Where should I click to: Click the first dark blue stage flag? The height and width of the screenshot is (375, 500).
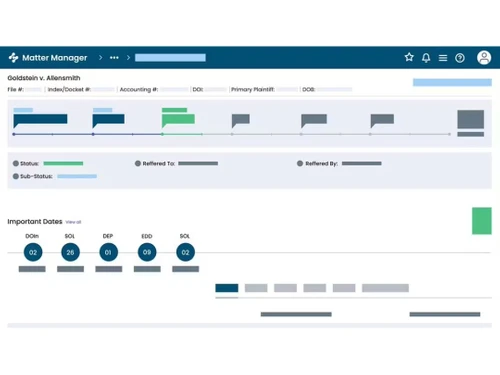(40, 120)
